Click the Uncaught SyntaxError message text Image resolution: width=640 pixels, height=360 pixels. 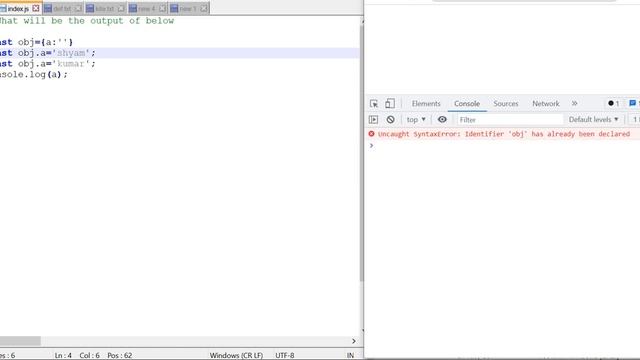[x=504, y=134]
